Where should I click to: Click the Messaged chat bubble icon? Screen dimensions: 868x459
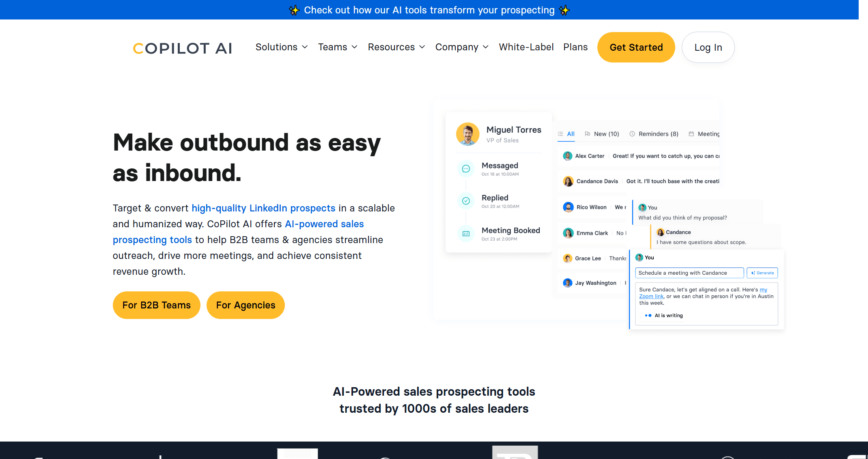(466, 169)
